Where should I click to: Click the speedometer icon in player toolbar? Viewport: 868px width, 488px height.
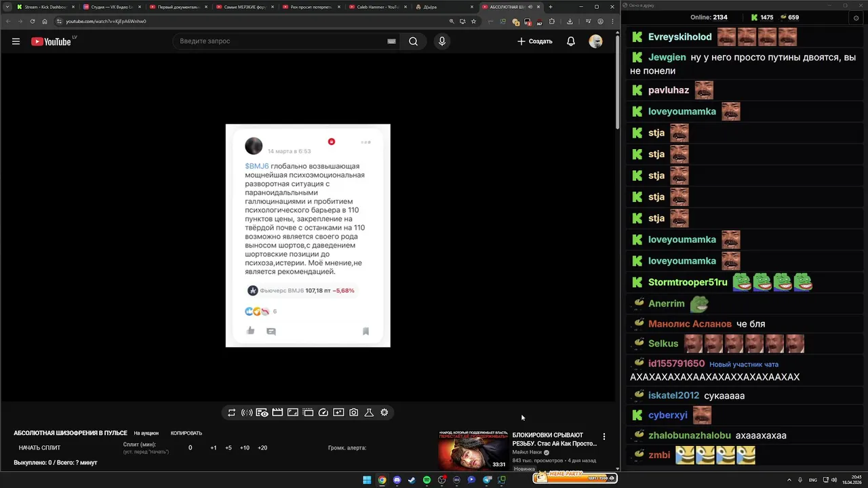click(323, 412)
